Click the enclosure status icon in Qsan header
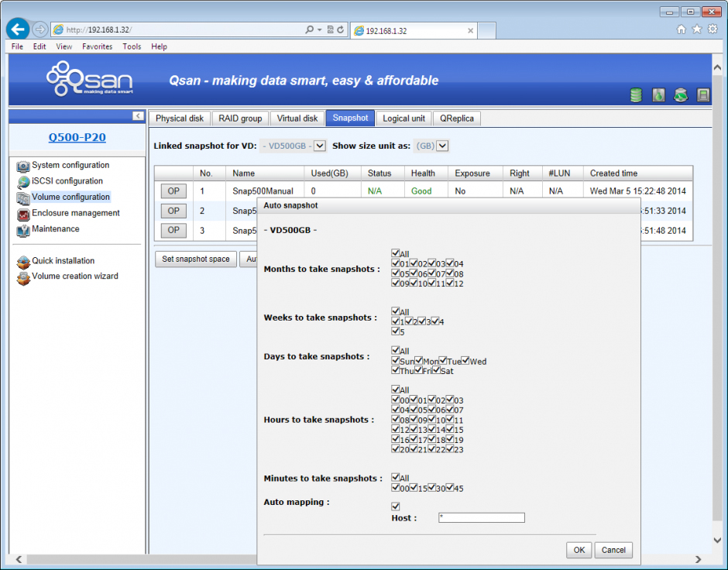This screenshot has height=570, width=728. pyautogui.click(x=703, y=94)
